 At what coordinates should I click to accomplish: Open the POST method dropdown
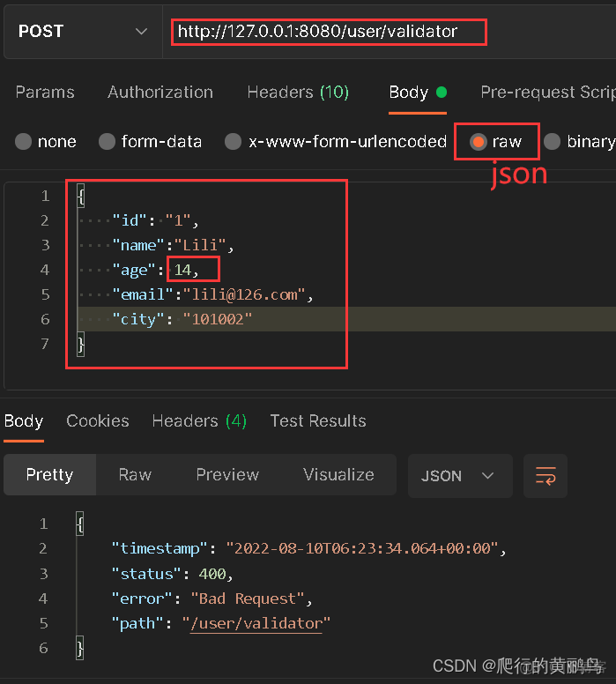click(x=82, y=32)
